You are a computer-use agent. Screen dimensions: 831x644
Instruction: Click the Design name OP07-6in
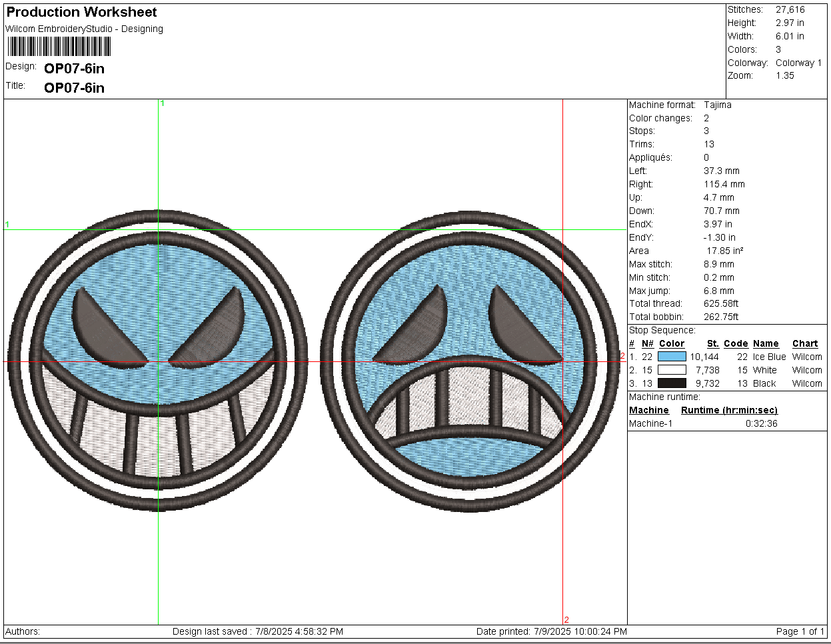[74, 68]
